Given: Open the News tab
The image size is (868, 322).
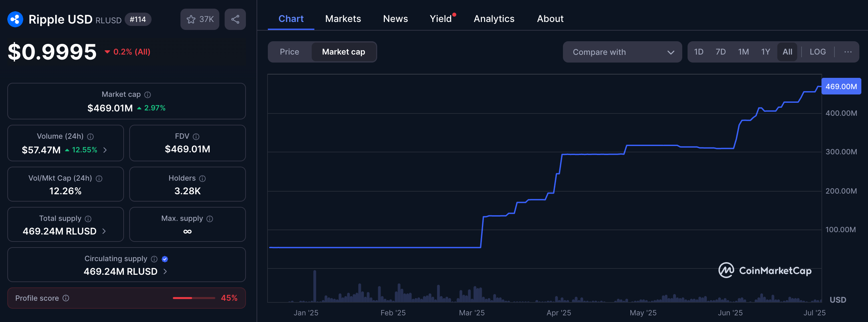Looking at the screenshot, I should (x=395, y=19).
